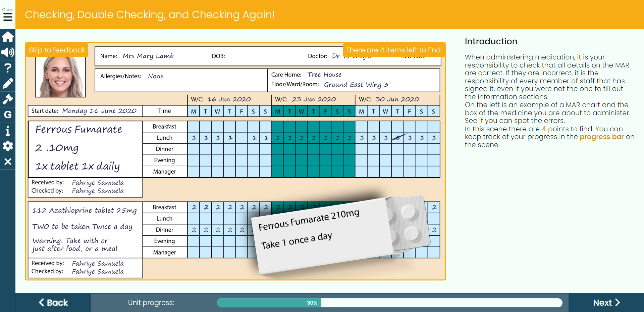The width and height of the screenshot is (644, 312).
Task: Open help via question mark icon
Action: pyautogui.click(x=8, y=68)
